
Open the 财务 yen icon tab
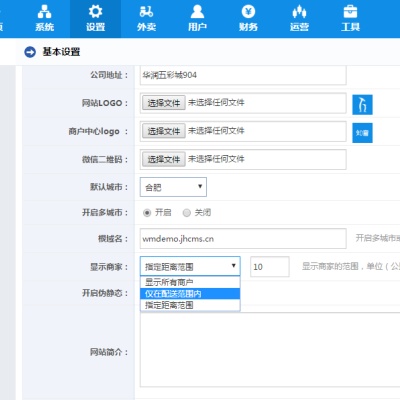[x=248, y=19]
